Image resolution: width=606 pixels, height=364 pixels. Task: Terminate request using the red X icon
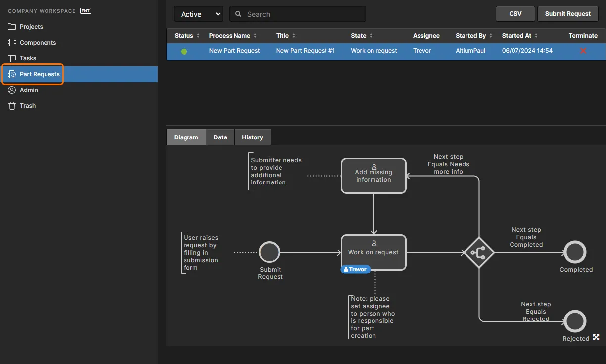click(583, 51)
